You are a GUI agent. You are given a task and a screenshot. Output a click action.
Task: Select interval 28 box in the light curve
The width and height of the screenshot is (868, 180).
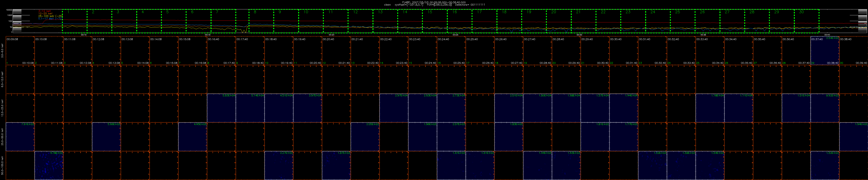pyautogui.click(x=757, y=21)
